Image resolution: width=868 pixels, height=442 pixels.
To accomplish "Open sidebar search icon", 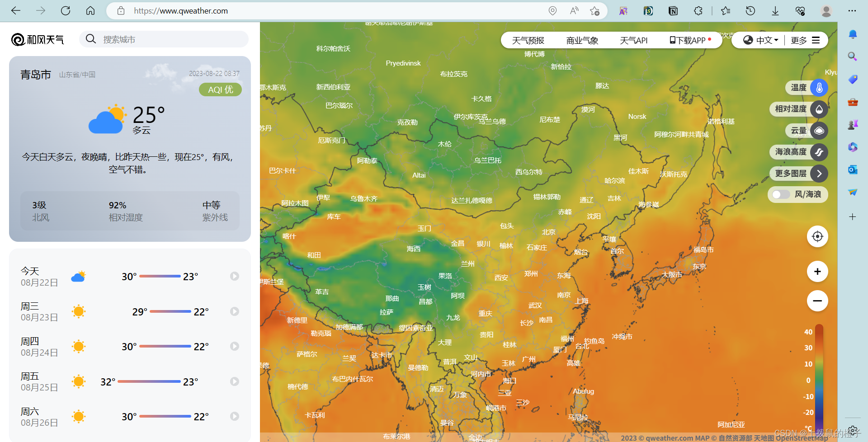I will (853, 56).
